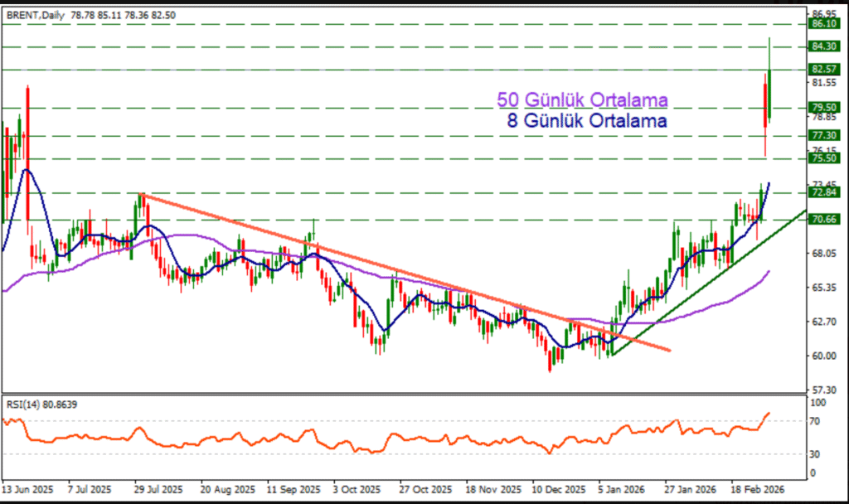Select the 8 Günlük Ortalama label
The width and height of the screenshot is (849, 504).
[x=587, y=121]
